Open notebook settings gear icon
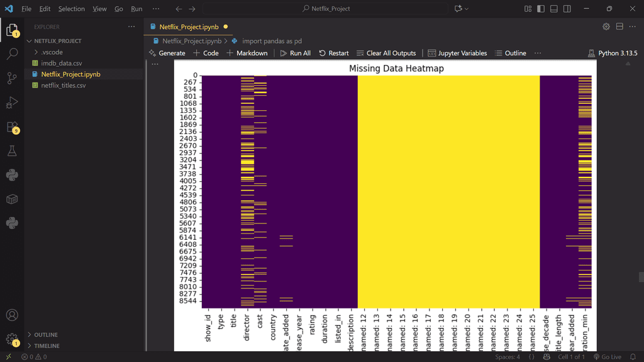 point(606,26)
